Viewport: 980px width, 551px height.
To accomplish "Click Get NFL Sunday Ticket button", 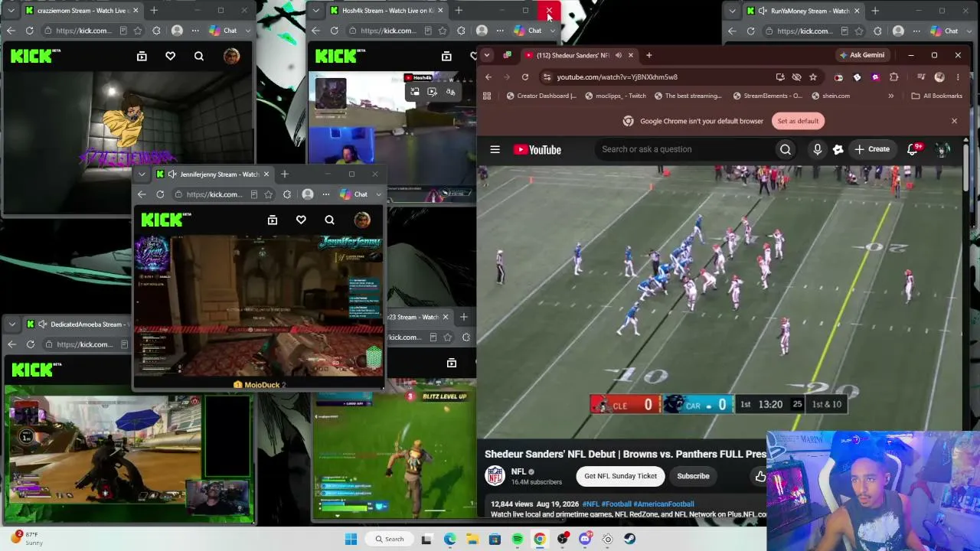I will coord(620,476).
